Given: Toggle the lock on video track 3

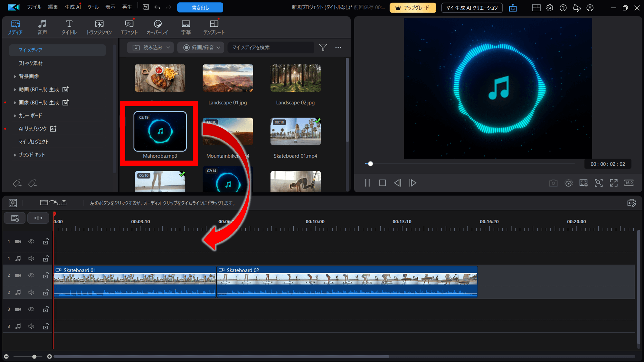Looking at the screenshot, I should pyautogui.click(x=46, y=309).
